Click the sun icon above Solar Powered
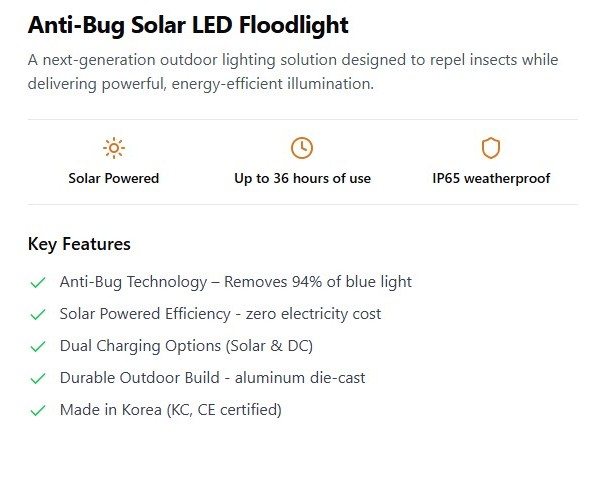 click(x=114, y=149)
